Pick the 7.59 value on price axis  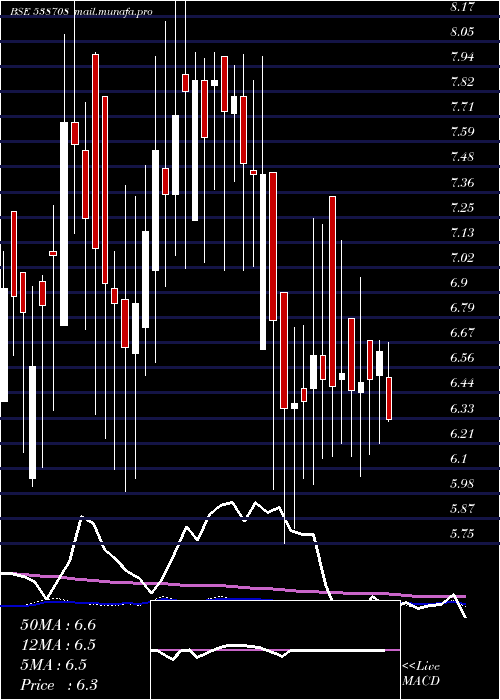(x=462, y=132)
